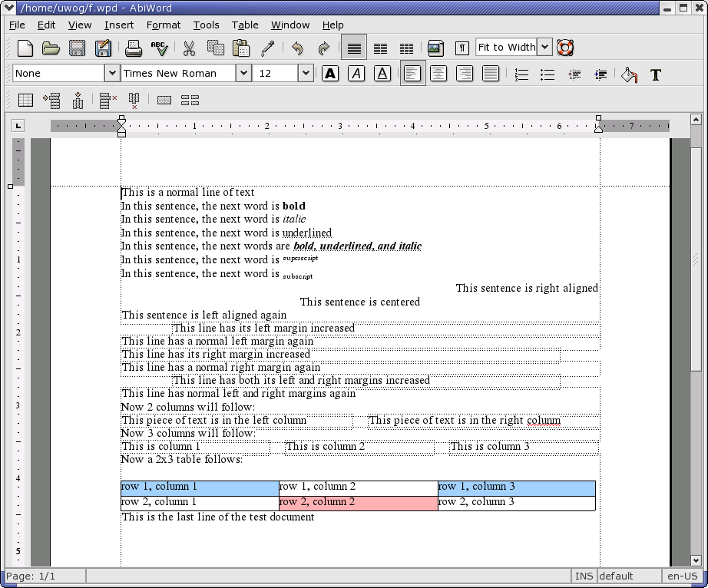Run the spell check tool
This screenshot has width=708, height=588.
pyautogui.click(x=160, y=48)
